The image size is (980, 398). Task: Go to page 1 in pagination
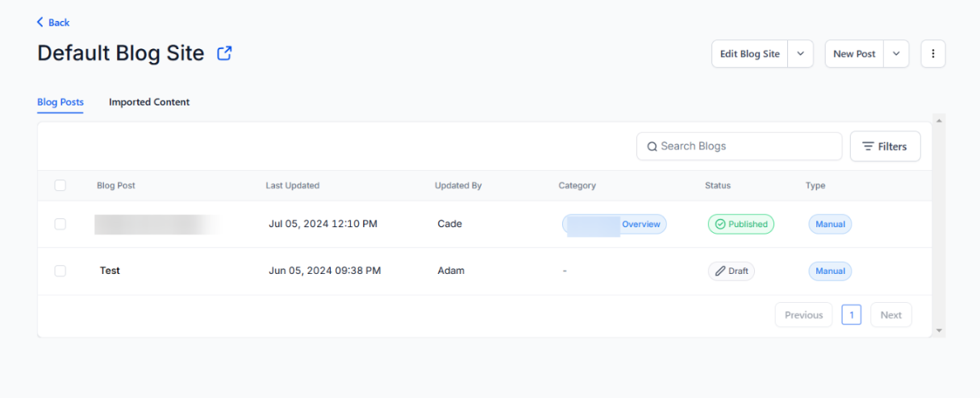coord(851,315)
